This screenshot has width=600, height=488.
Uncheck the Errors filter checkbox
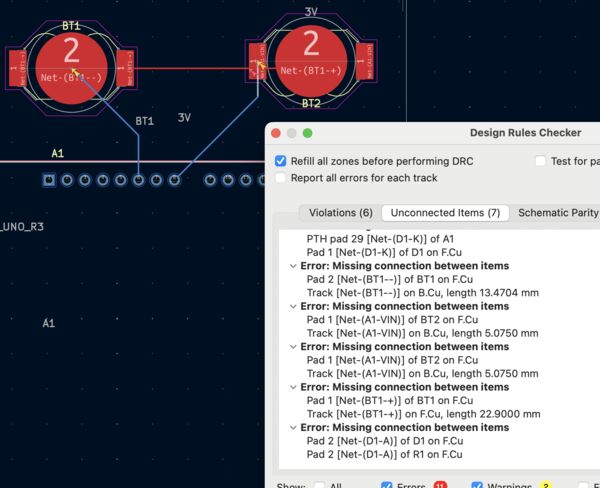(x=386, y=485)
